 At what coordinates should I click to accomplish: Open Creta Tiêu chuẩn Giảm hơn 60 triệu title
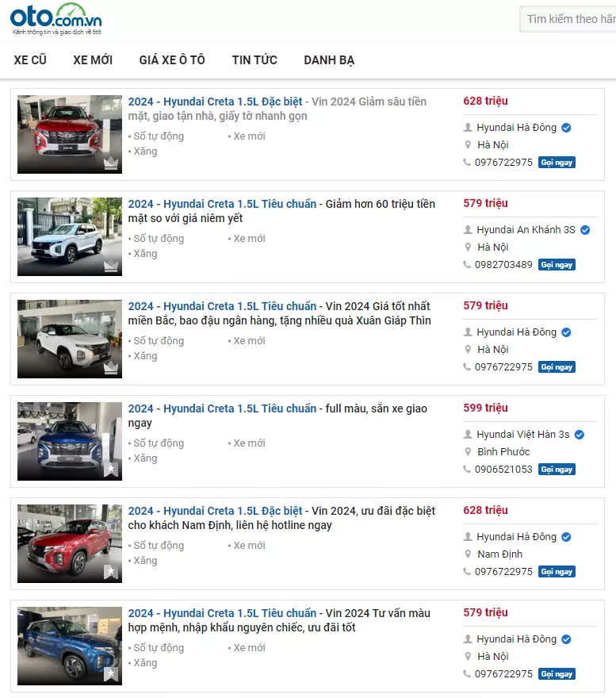tap(281, 211)
